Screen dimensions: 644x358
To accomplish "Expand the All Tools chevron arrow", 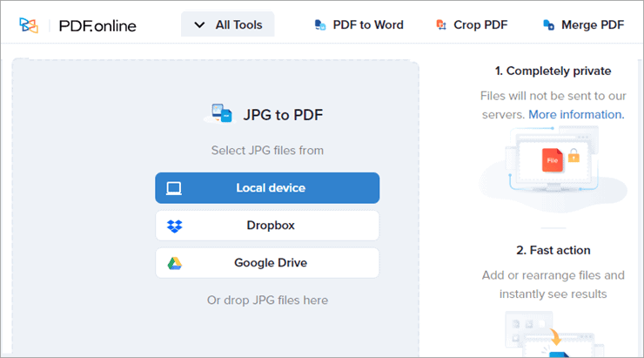I will 200,25.
